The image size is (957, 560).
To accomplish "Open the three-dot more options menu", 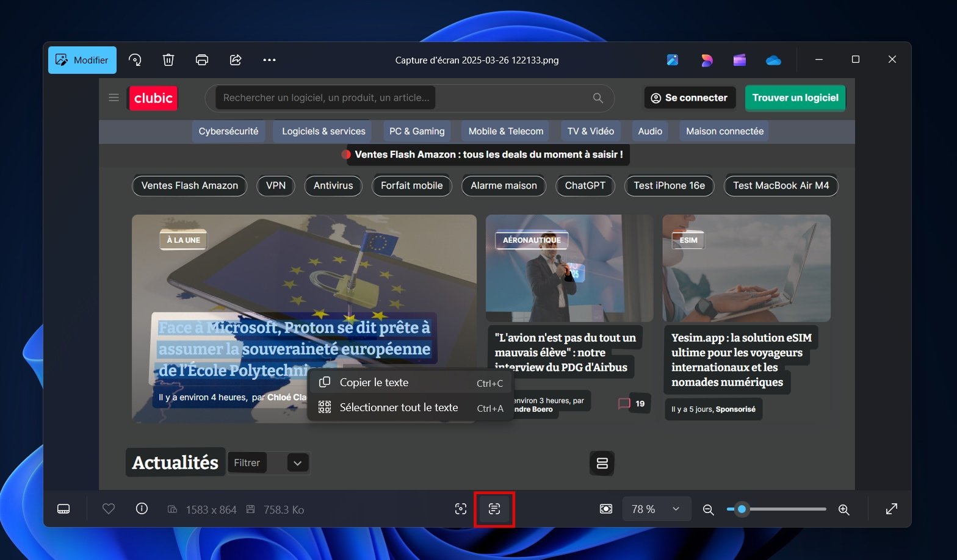I will (269, 60).
